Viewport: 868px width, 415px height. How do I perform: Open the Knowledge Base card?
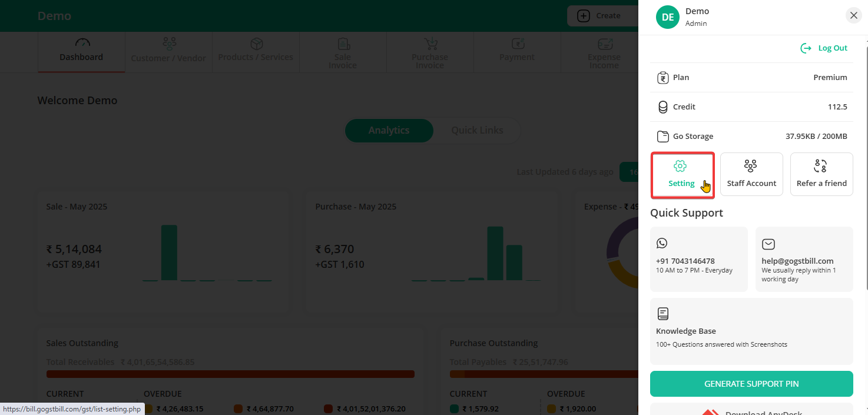pyautogui.click(x=751, y=331)
